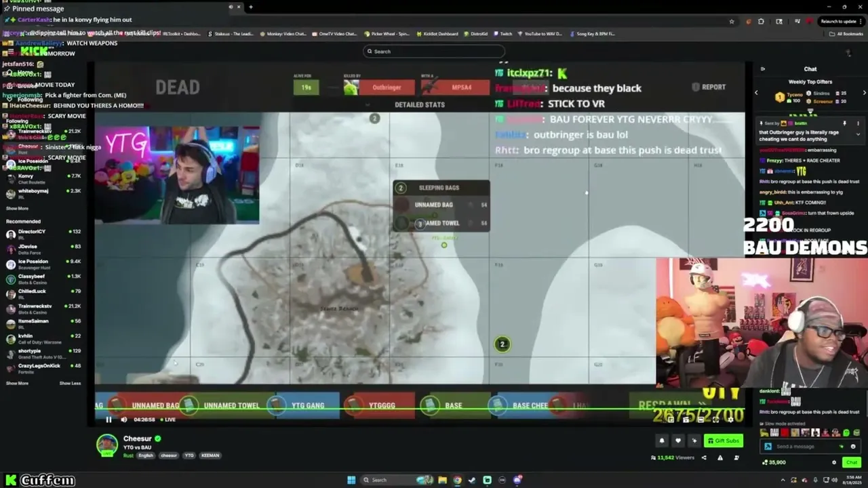Follow Cheesur with the heart icon
868x488 pixels.
[677, 441]
